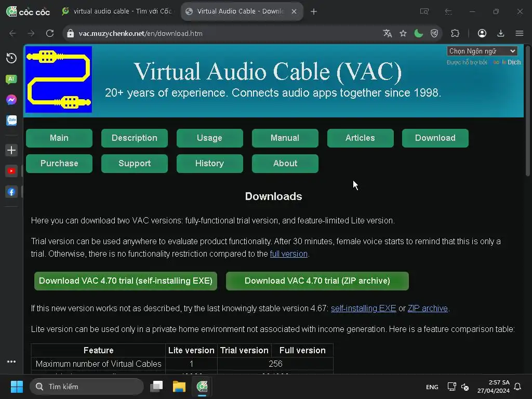Open the notification bell in tray
The height and width of the screenshot is (399, 532).
click(x=517, y=387)
